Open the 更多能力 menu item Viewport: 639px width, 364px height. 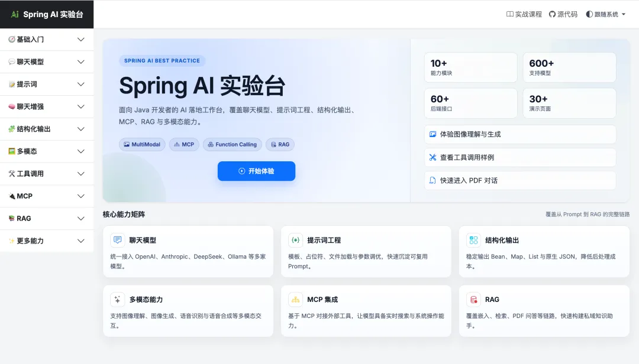tap(47, 241)
